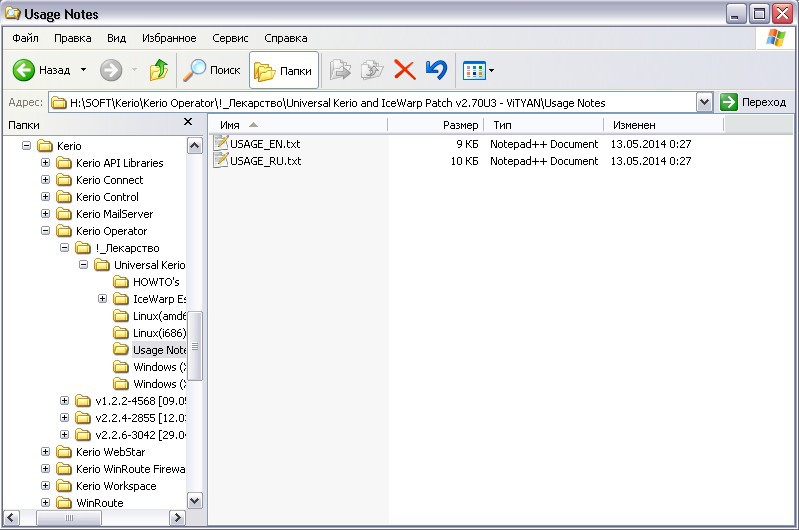
Task: Click the USAGE_RU.txt file icon
Action: pos(221,160)
